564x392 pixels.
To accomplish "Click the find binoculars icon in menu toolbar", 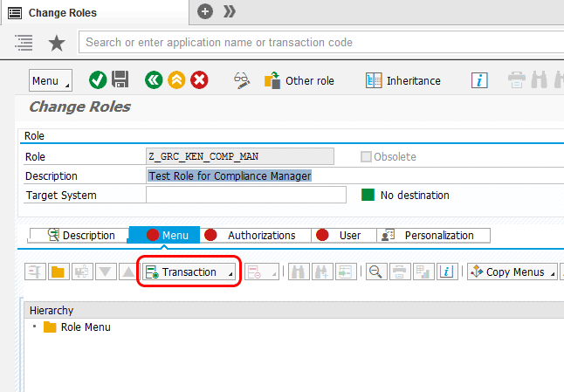I will click(x=299, y=272).
